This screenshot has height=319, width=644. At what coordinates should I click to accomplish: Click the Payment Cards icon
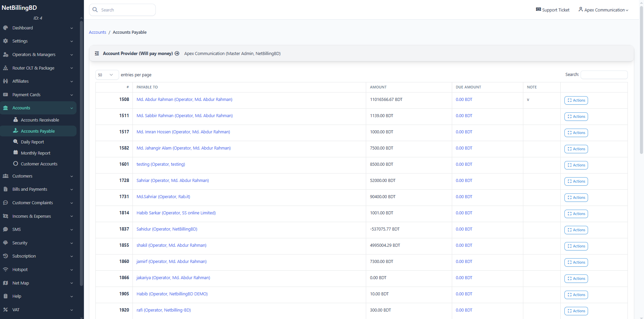click(5, 95)
